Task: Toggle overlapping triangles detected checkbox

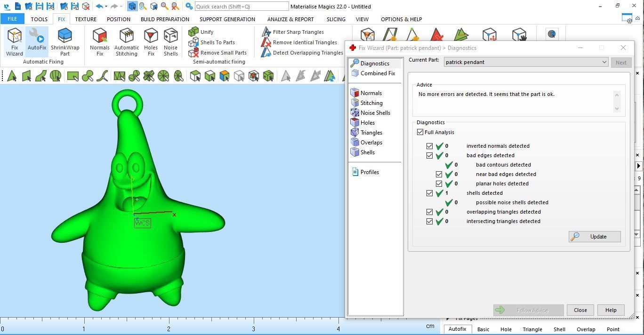Action: 429,212
